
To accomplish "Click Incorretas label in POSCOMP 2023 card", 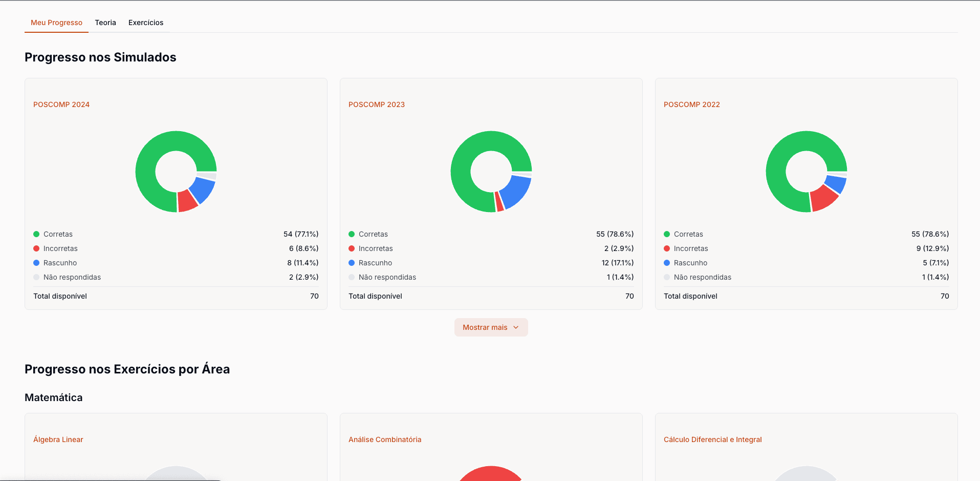I will click(376, 248).
